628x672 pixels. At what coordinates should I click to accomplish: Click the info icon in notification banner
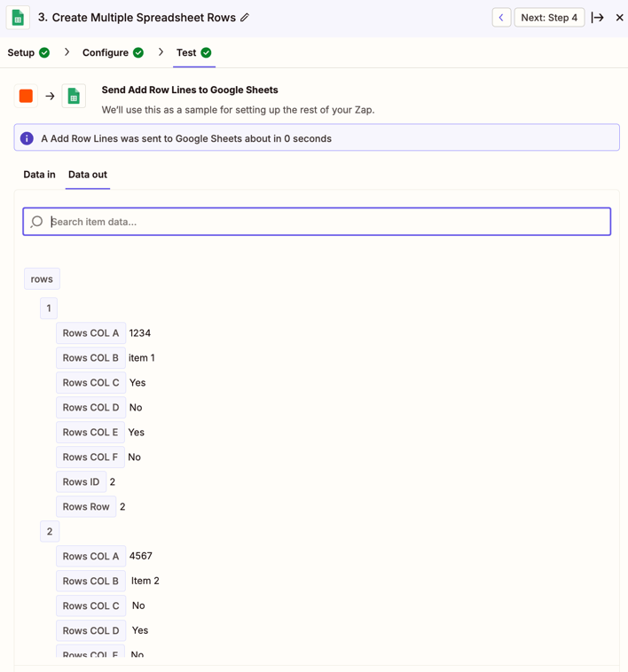pos(27,138)
